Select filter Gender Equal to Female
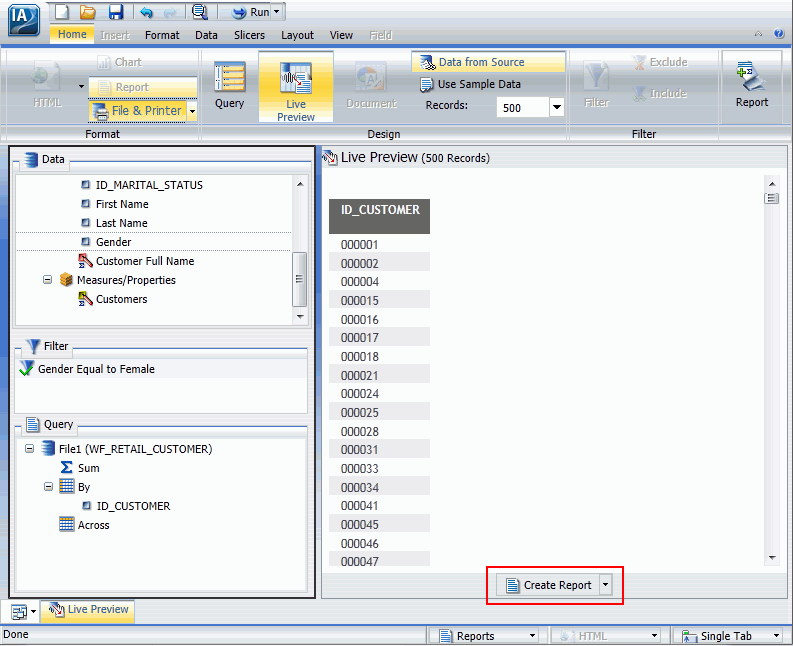The image size is (793, 646). pyautogui.click(x=162, y=369)
